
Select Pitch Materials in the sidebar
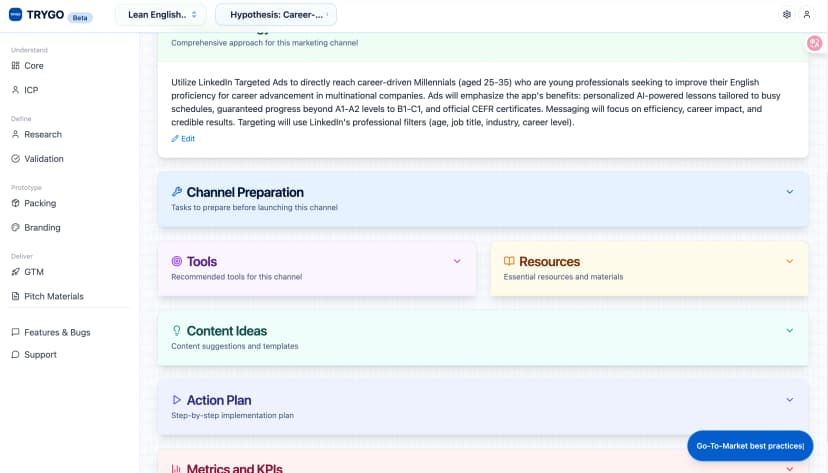[x=54, y=296]
